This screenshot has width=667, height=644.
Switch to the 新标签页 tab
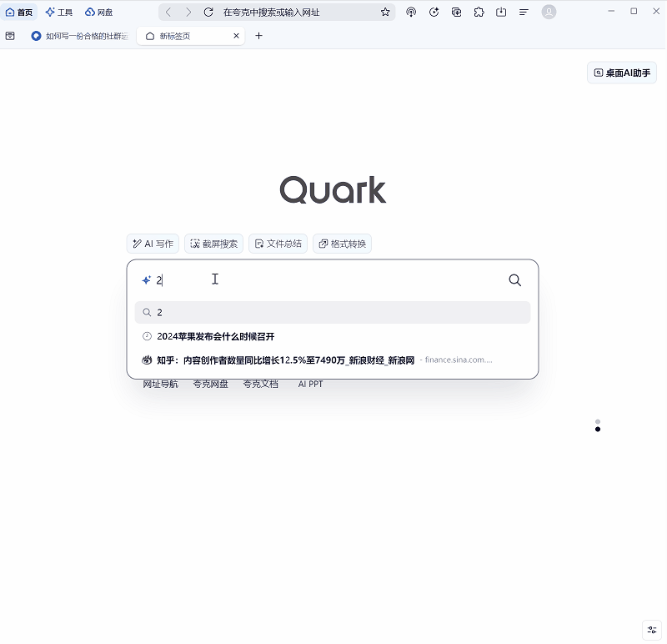[191, 36]
